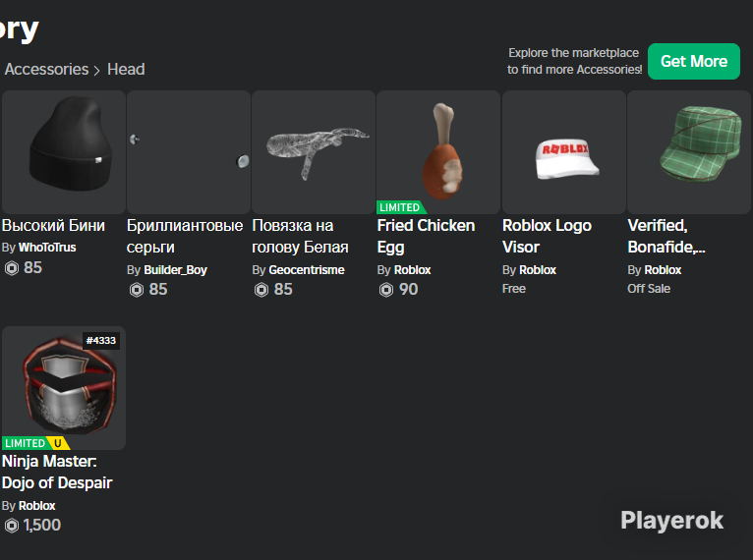Open the Высокий Бини black beanie thumbnail
This screenshot has height=560, width=753.
pyautogui.click(x=64, y=151)
